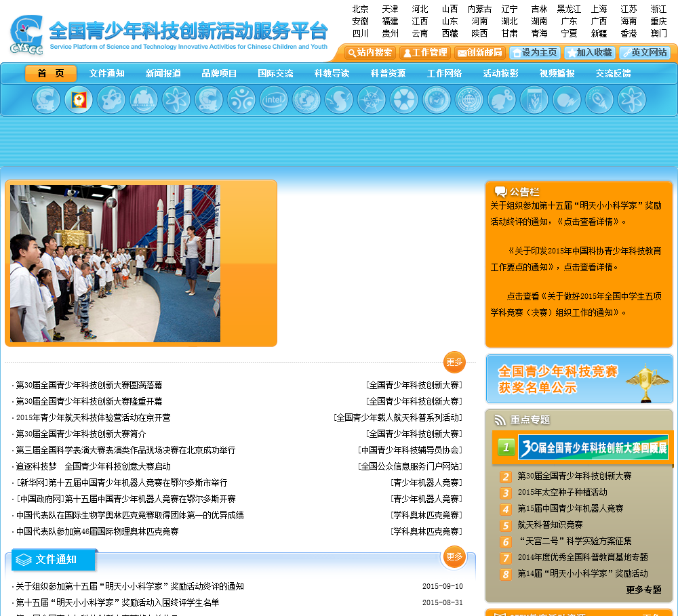Open 全国青少年科技竞赛获奖名单公示 banner
678x616 pixels.
pyautogui.click(x=580, y=379)
